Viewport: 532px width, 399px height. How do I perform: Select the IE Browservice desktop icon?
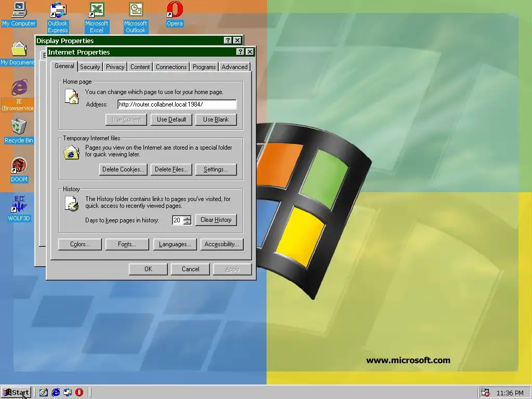(x=18, y=96)
